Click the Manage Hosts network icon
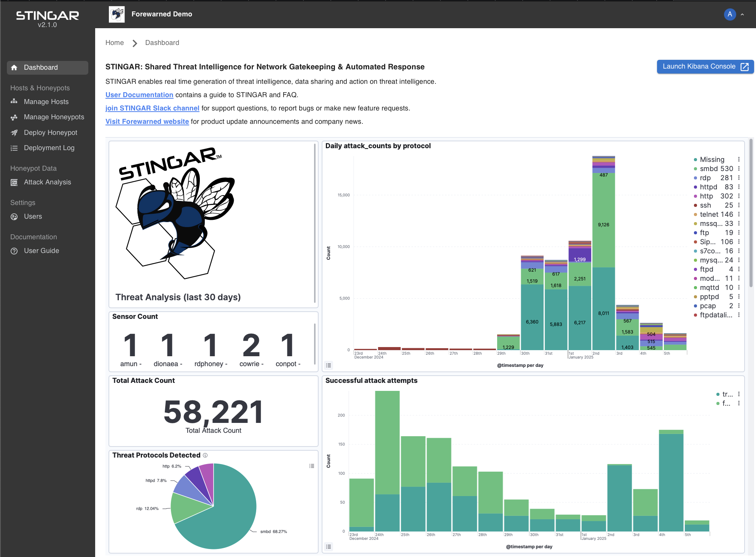Viewport: 756px width, 557px height. pos(14,102)
